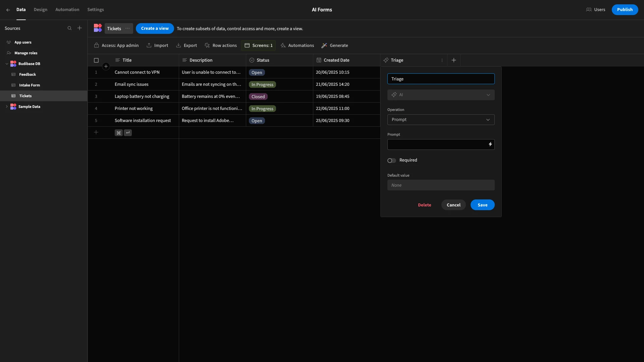The image size is (644, 362).
Task: Click date '22/06/2025 11:00'
Action: [346, 109]
